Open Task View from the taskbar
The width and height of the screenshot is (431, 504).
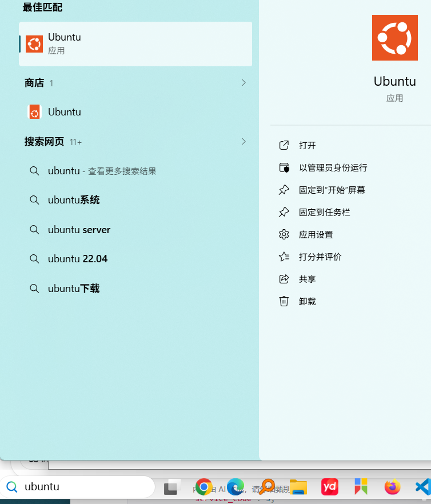pyautogui.click(x=172, y=487)
